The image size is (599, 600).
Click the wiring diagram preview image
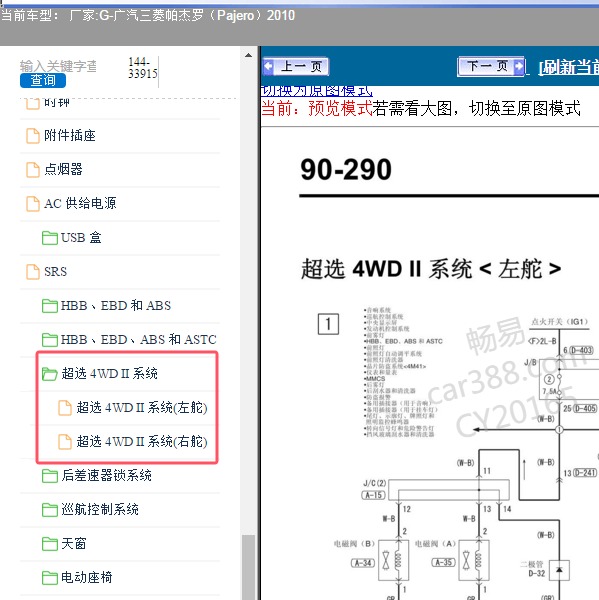pyautogui.click(x=458, y=452)
